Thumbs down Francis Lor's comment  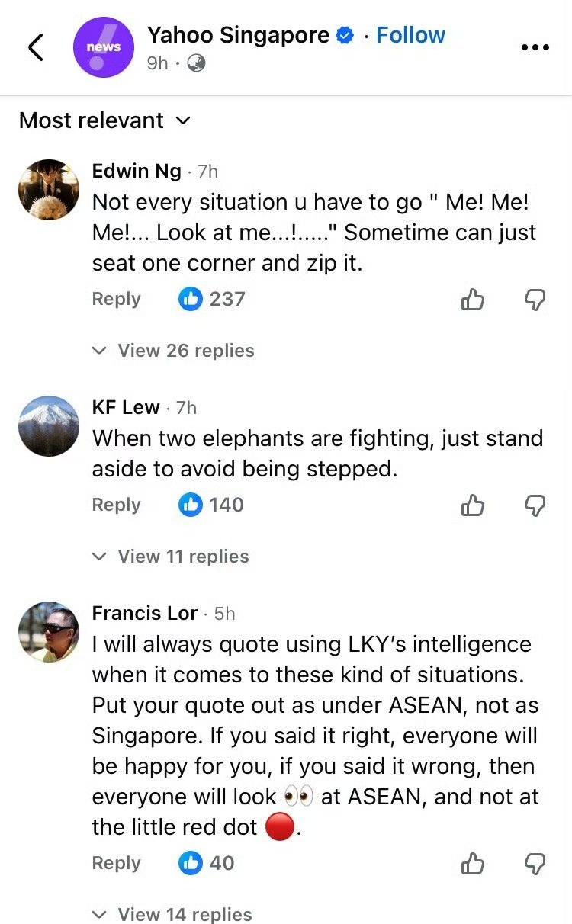536,863
